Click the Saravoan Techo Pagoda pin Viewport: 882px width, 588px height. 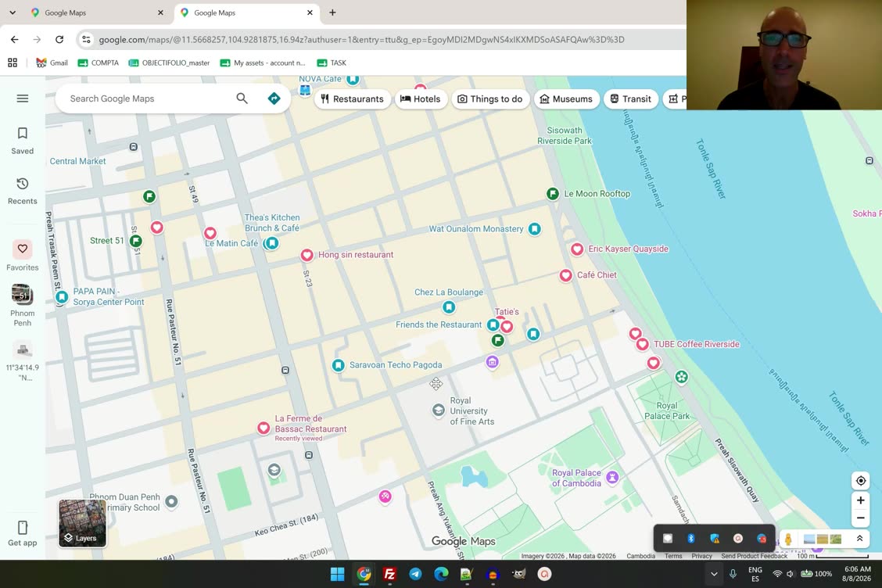[x=338, y=365]
